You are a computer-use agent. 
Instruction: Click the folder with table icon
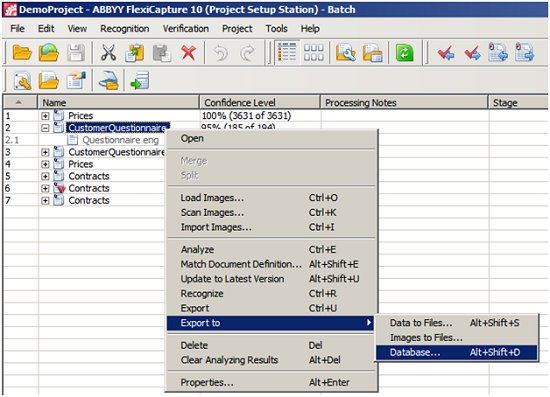(x=372, y=53)
